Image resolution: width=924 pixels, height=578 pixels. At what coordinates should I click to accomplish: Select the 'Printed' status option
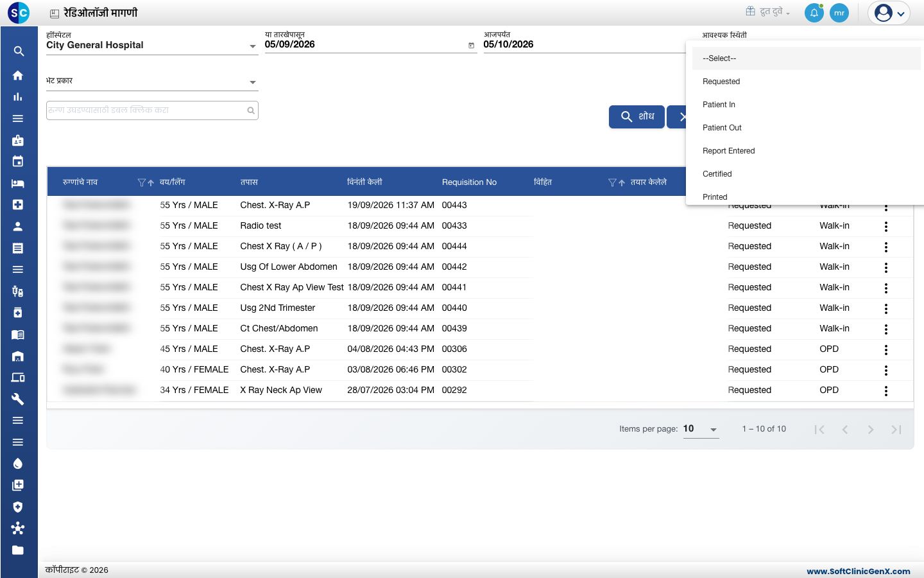(806, 197)
